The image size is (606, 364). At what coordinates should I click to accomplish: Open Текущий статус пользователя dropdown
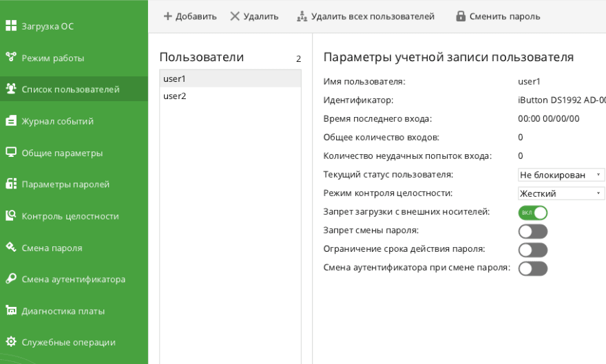(561, 175)
